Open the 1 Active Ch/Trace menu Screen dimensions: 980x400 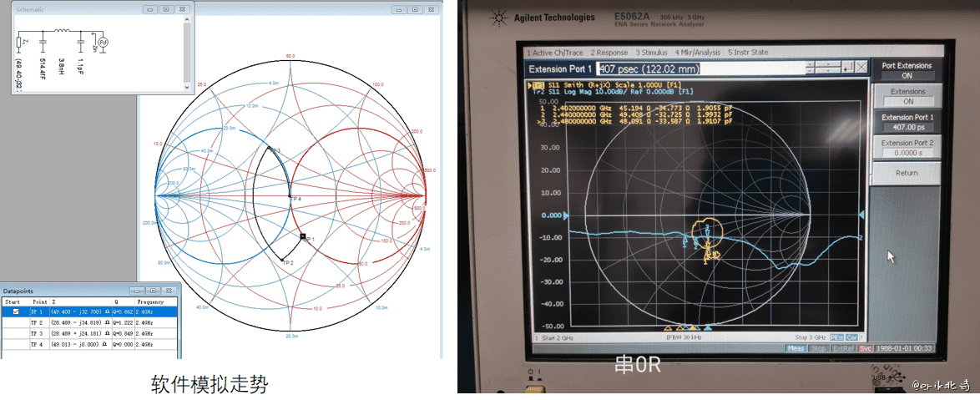point(556,53)
